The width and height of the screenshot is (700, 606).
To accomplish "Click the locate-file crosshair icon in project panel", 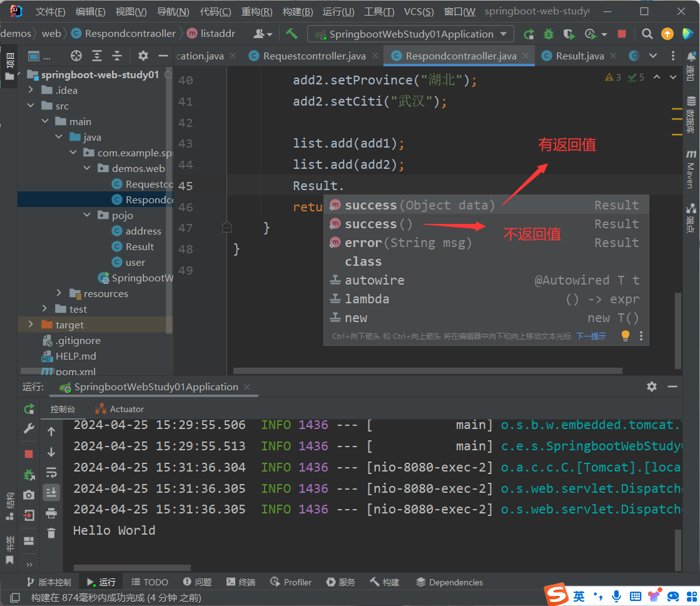I will pyautogui.click(x=76, y=56).
